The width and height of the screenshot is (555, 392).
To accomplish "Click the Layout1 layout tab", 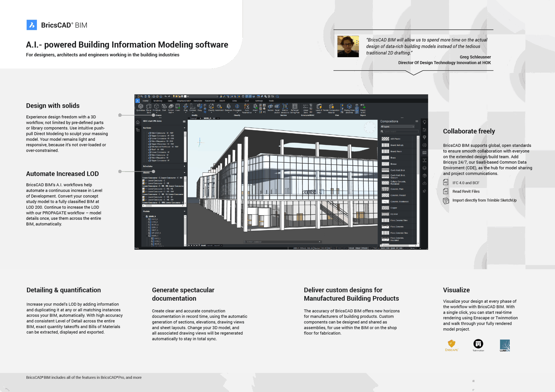I will click(x=210, y=245).
